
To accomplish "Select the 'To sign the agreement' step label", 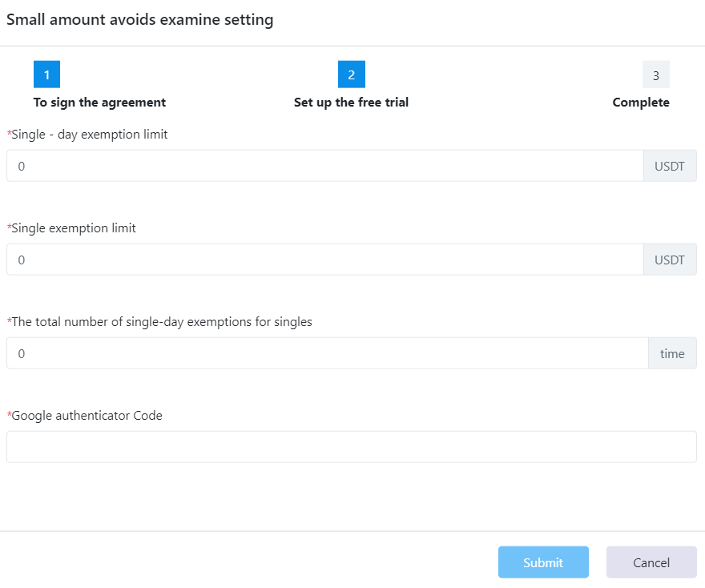I will [x=99, y=103].
